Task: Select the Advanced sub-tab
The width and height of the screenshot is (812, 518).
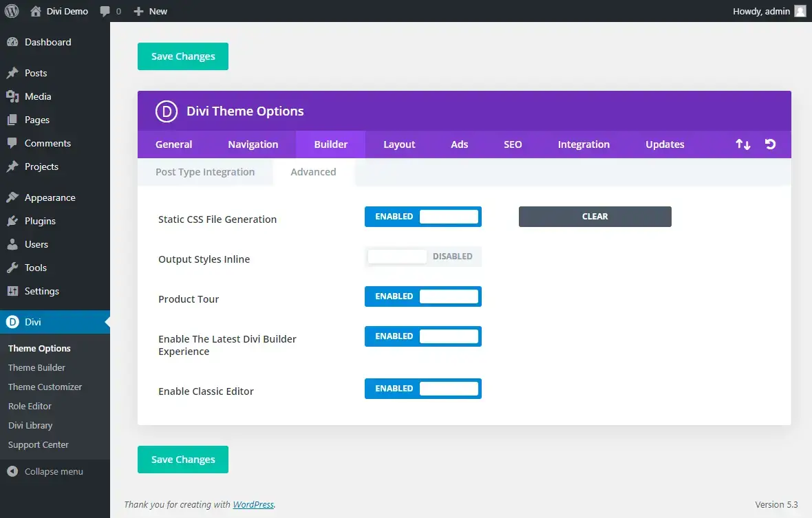Action: tap(313, 172)
